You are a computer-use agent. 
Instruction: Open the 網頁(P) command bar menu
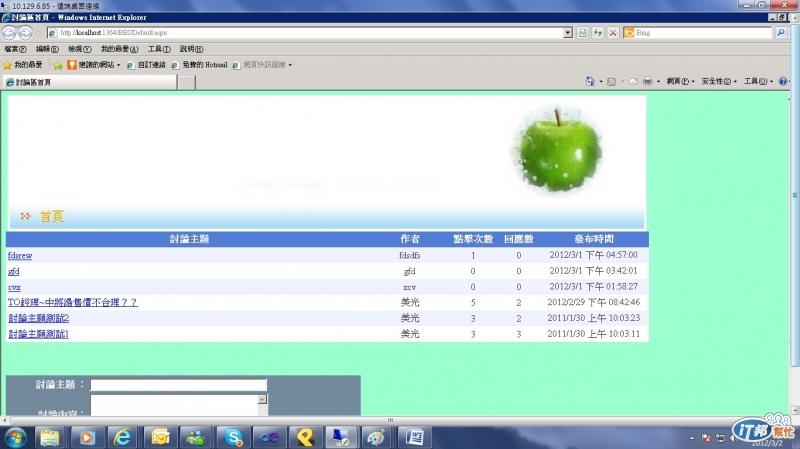(x=680, y=81)
